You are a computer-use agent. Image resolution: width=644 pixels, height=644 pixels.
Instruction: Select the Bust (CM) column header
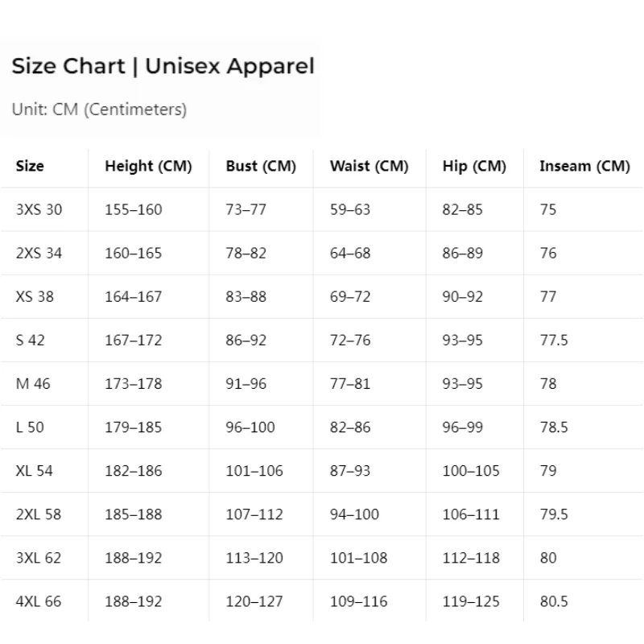click(x=261, y=167)
